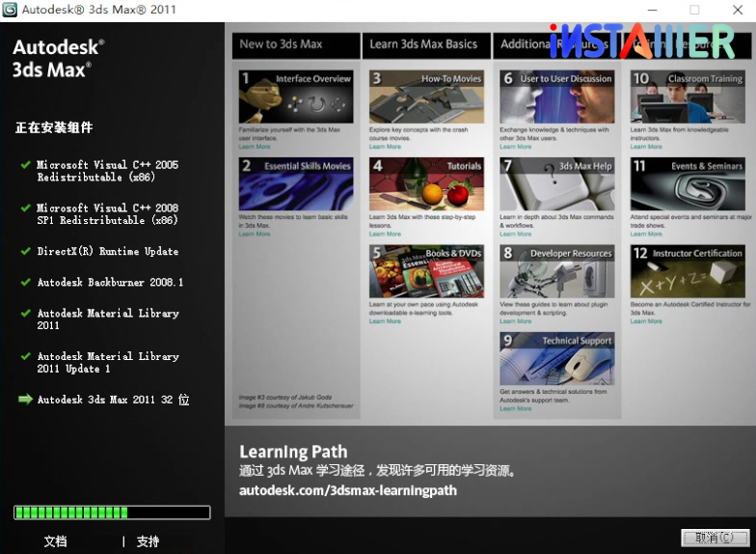The height and width of the screenshot is (554, 756).
Task: Click Learn More under Technical Support
Action: (516, 409)
